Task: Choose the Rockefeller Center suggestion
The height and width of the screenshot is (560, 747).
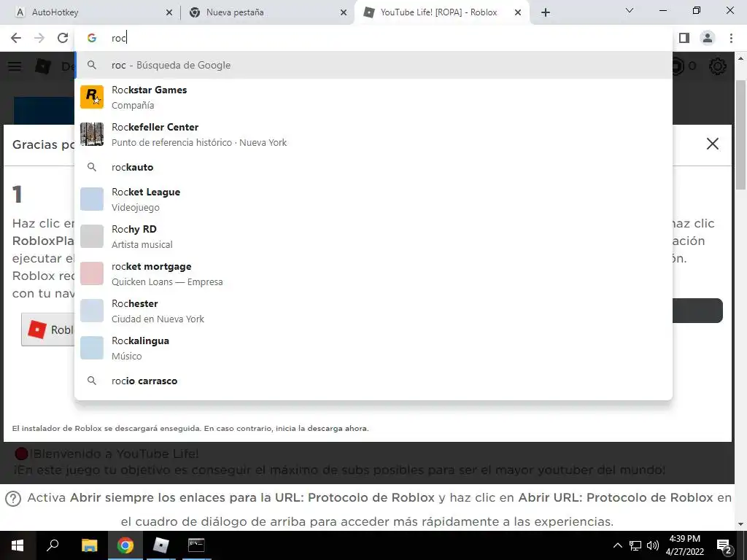Action: click(x=373, y=134)
